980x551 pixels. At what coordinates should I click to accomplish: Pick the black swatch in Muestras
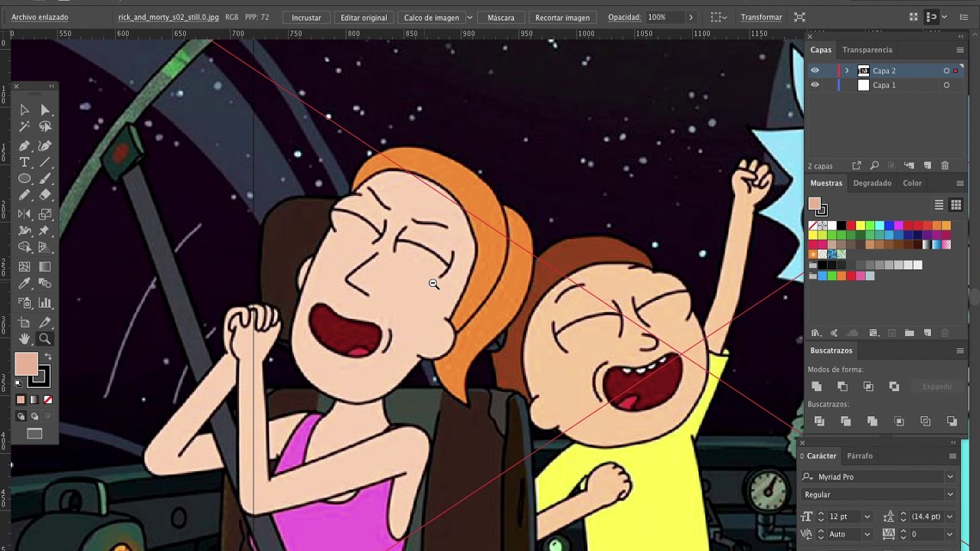coord(841,226)
